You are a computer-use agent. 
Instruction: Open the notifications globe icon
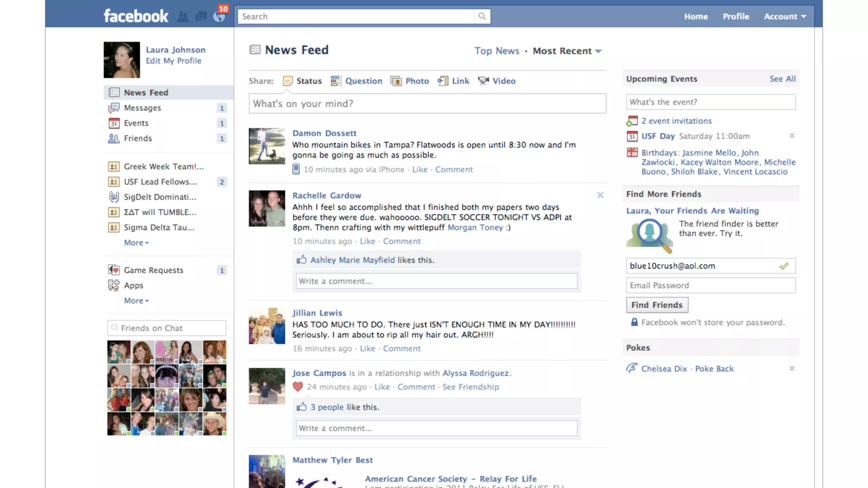tap(219, 17)
